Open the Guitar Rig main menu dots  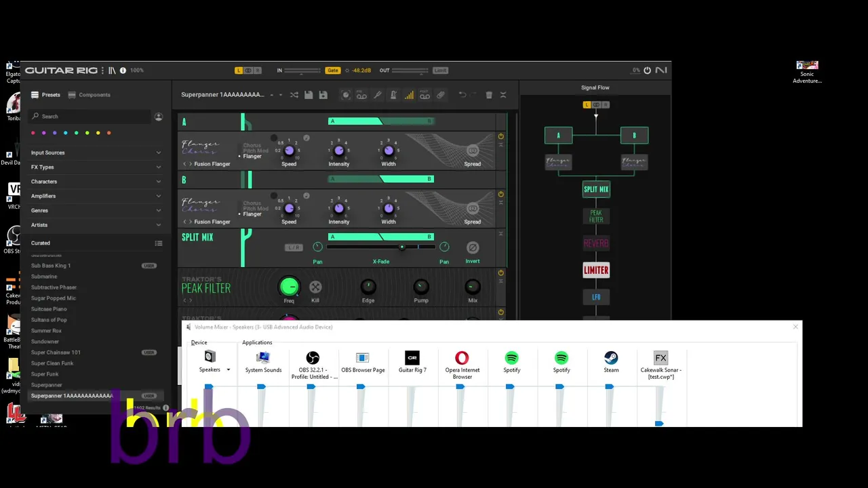coord(102,70)
